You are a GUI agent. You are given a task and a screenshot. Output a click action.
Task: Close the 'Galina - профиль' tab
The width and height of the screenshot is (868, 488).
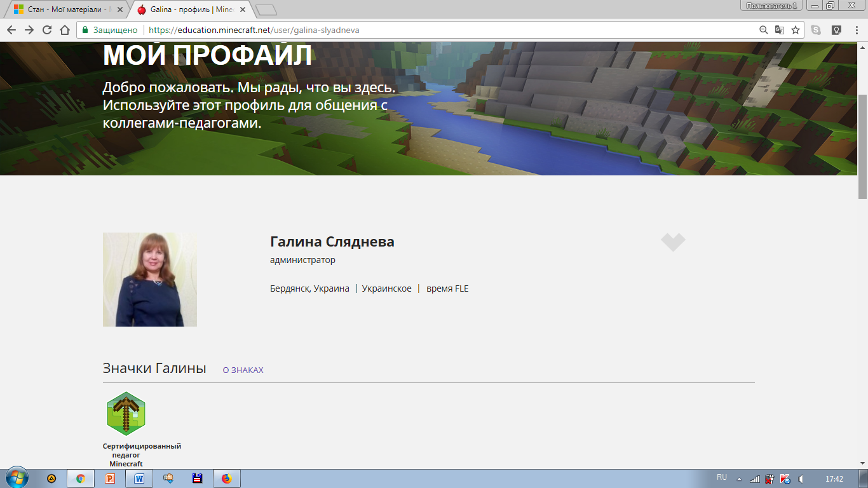pyautogui.click(x=242, y=10)
